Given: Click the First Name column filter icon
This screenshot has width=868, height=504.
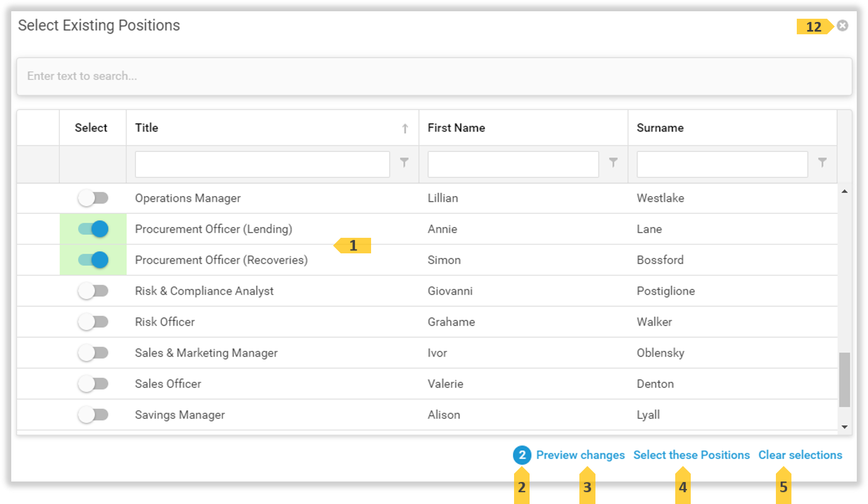Looking at the screenshot, I should (613, 162).
